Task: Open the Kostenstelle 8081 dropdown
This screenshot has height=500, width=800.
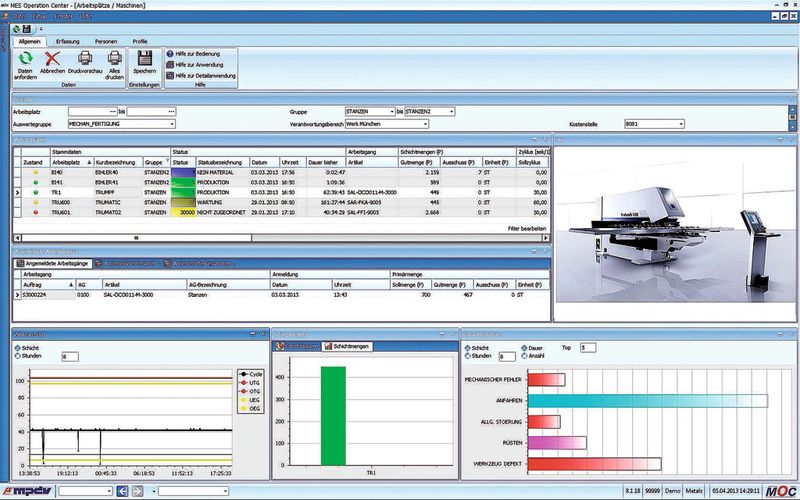Action: tap(681, 124)
